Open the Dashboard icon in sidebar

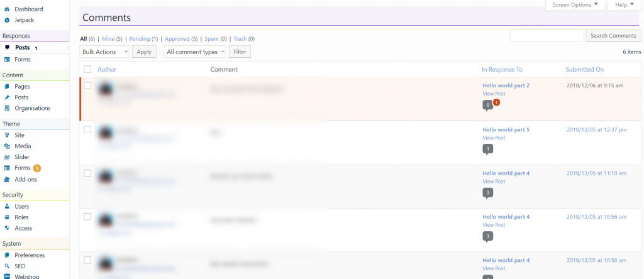click(7, 9)
